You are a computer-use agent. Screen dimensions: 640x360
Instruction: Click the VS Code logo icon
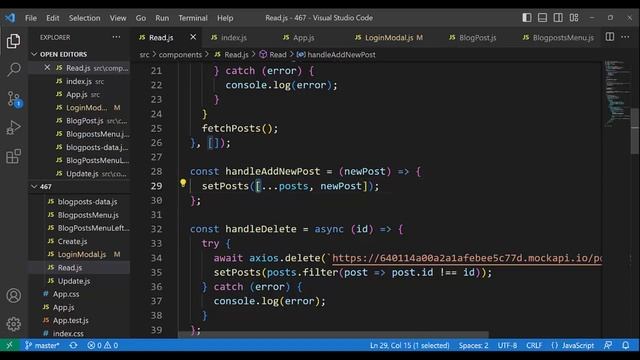tap(10, 18)
